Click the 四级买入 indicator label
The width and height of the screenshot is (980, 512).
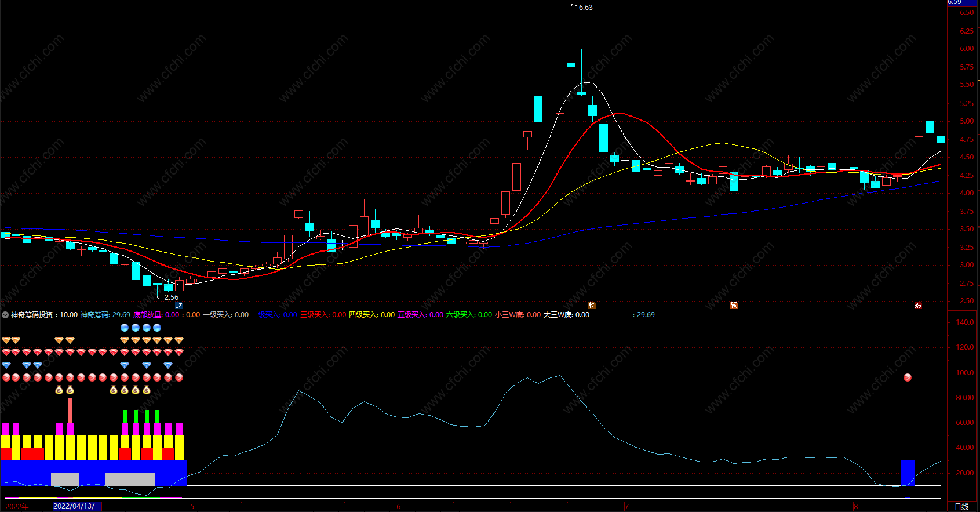click(x=371, y=315)
